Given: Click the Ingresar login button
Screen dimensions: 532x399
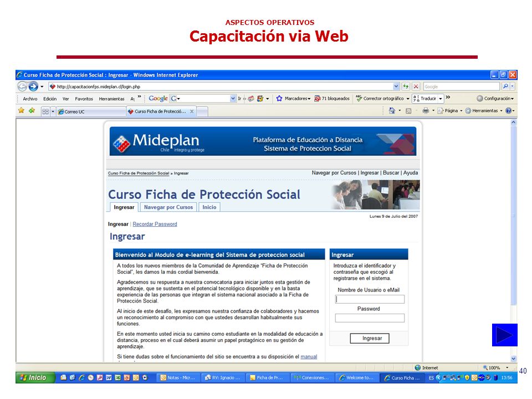Looking at the screenshot, I should coord(370,338).
